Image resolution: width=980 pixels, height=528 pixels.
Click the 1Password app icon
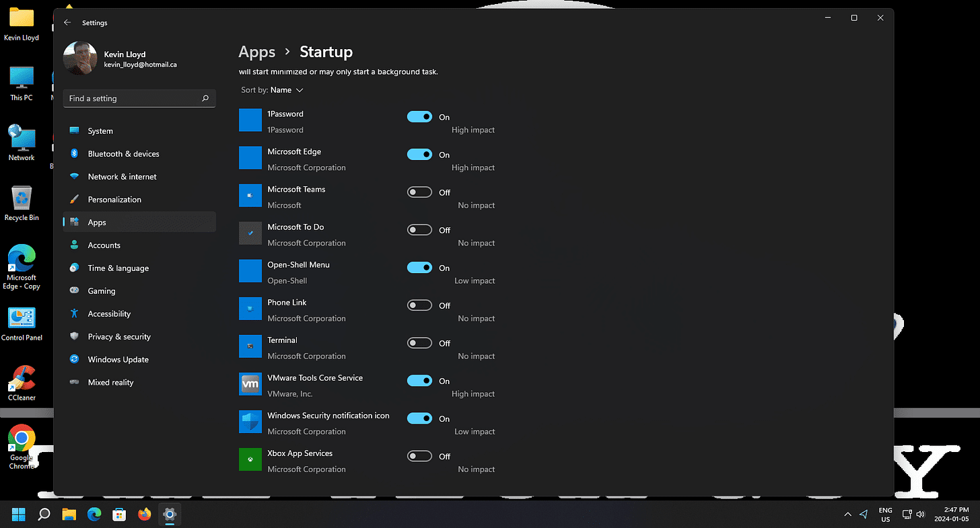tap(250, 120)
